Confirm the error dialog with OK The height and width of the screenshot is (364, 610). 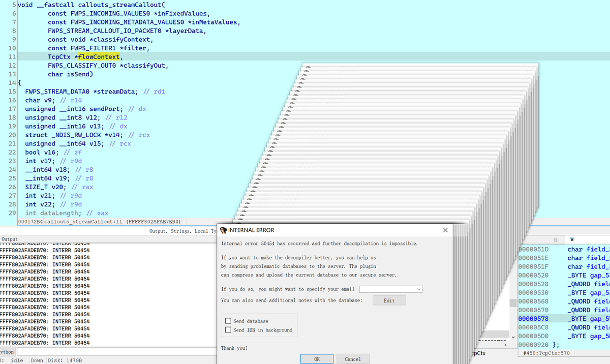click(317, 359)
